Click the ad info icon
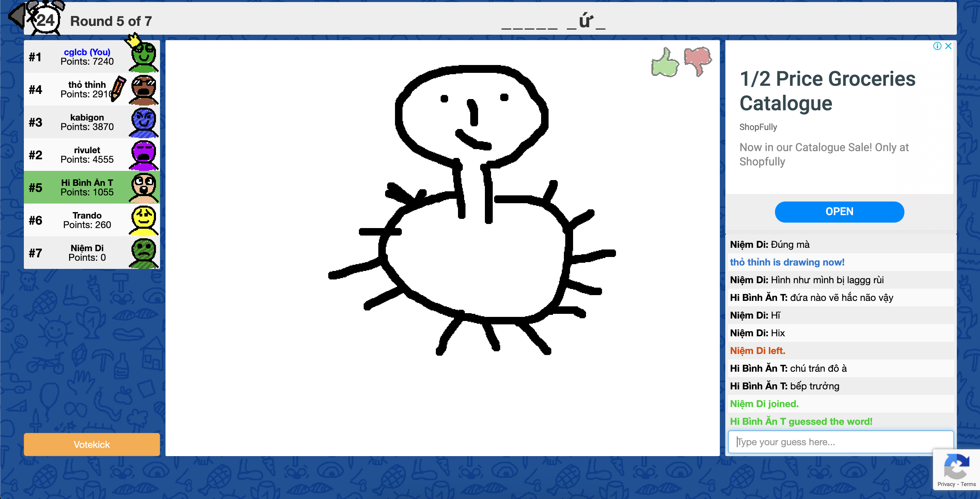 (x=937, y=46)
